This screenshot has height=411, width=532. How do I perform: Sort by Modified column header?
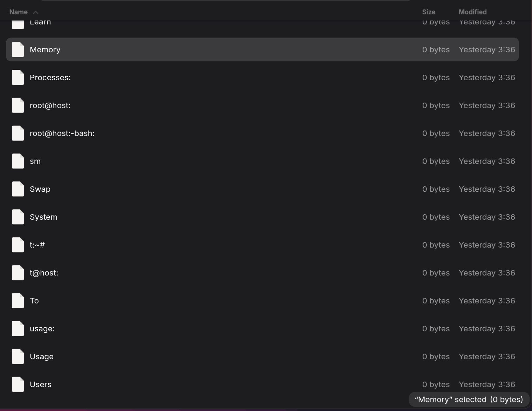tap(472, 12)
